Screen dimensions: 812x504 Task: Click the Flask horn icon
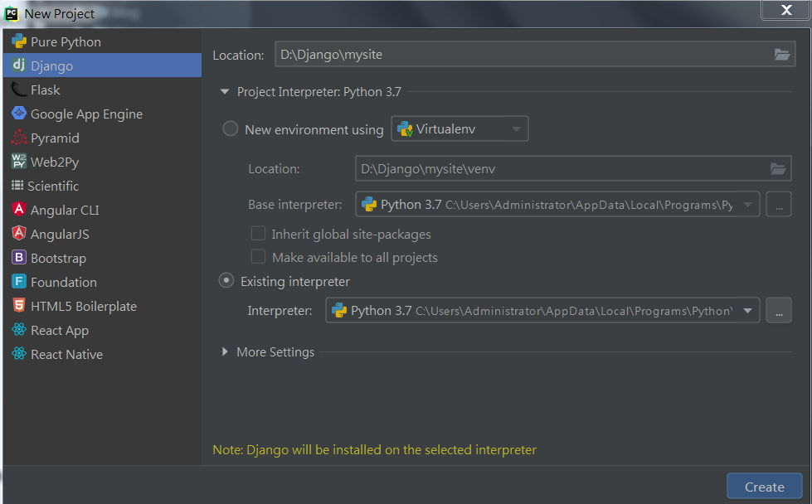(18, 90)
